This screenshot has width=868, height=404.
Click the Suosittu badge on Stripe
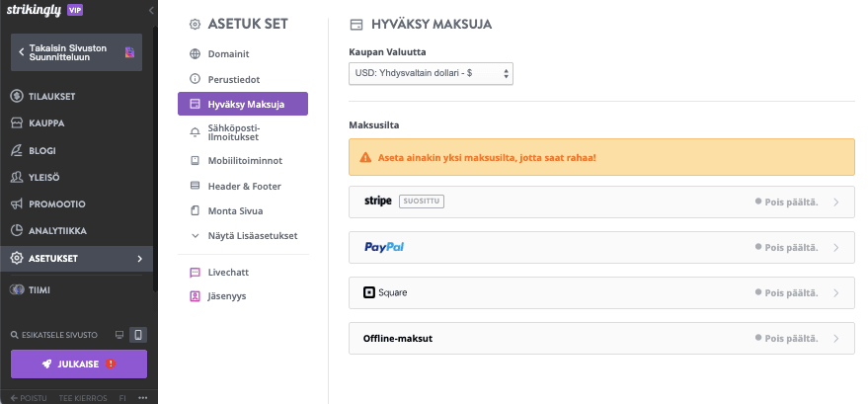(422, 201)
